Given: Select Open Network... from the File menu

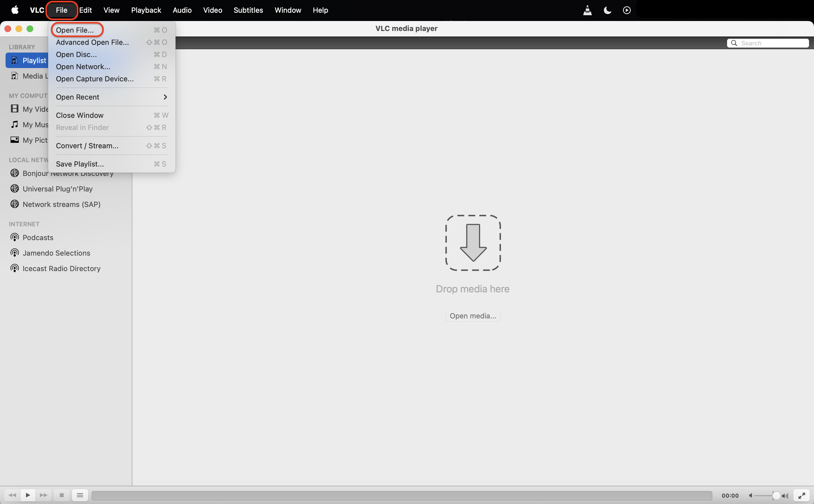Looking at the screenshot, I should coord(83,67).
